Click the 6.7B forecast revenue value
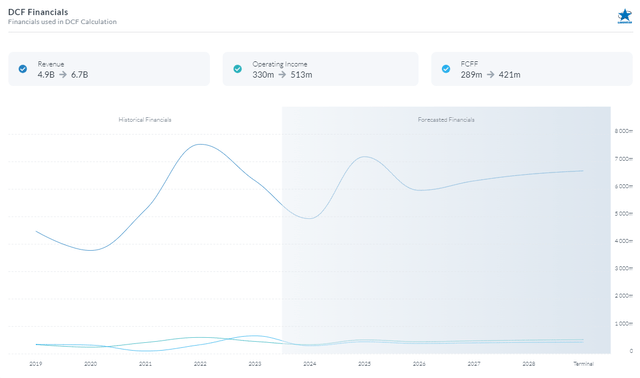Viewport: 640px width, 378px height. (x=80, y=75)
